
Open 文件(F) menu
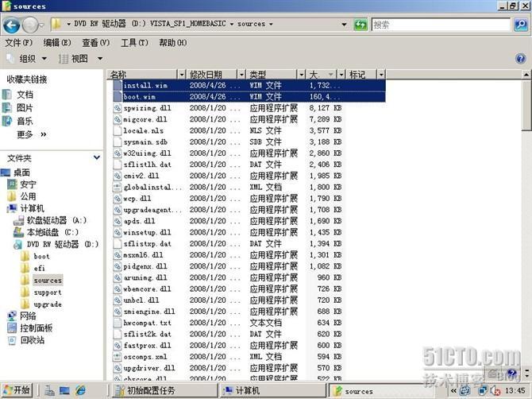click(19, 43)
